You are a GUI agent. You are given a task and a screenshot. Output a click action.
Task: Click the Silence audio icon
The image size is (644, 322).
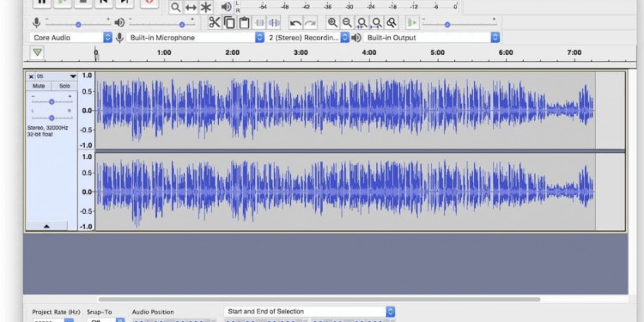[274, 22]
